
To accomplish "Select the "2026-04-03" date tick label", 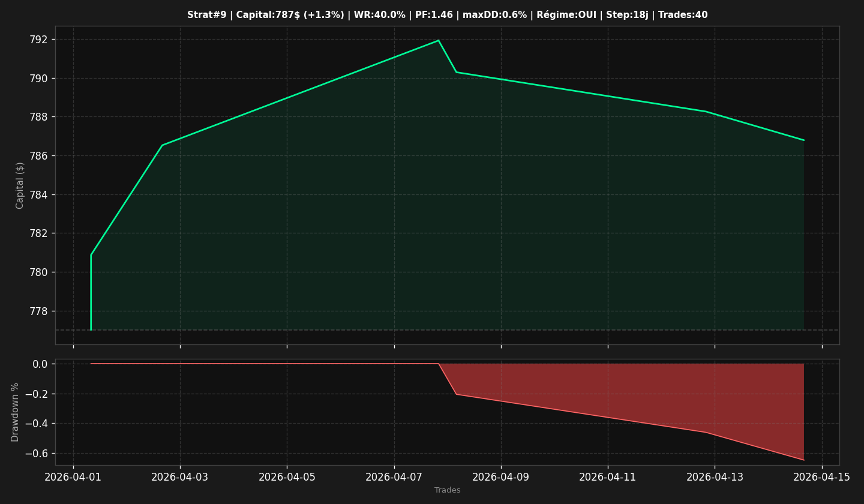I will (x=180, y=477).
